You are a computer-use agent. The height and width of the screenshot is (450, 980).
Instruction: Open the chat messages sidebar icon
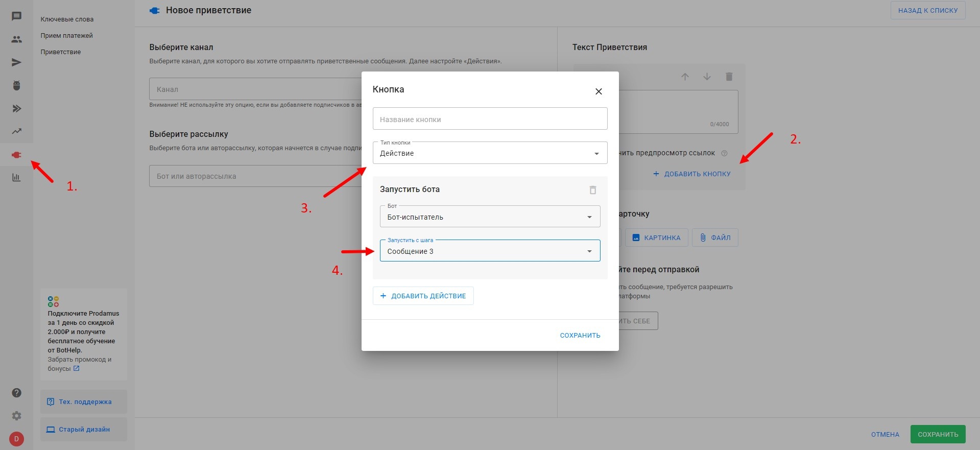[x=16, y=16]
